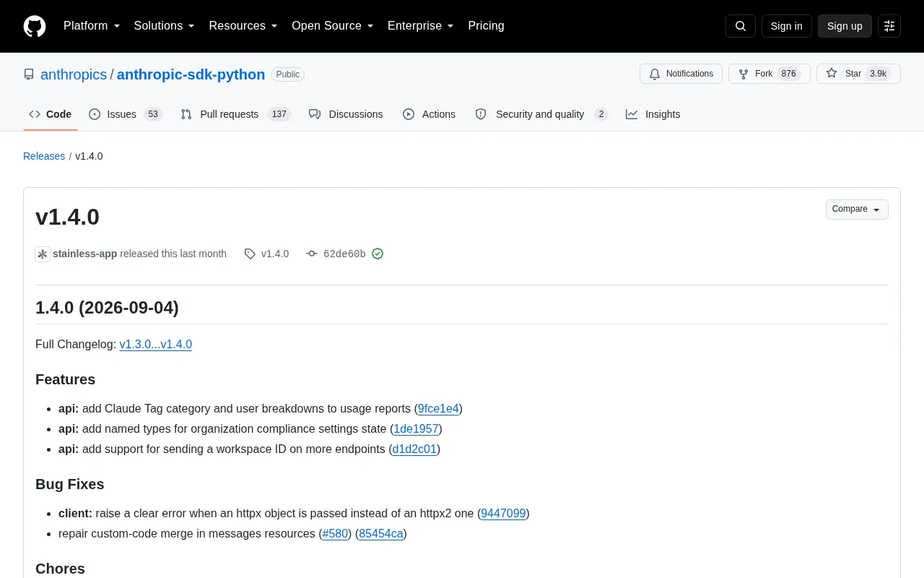Click the commit icon beside 62de60b

312,254
